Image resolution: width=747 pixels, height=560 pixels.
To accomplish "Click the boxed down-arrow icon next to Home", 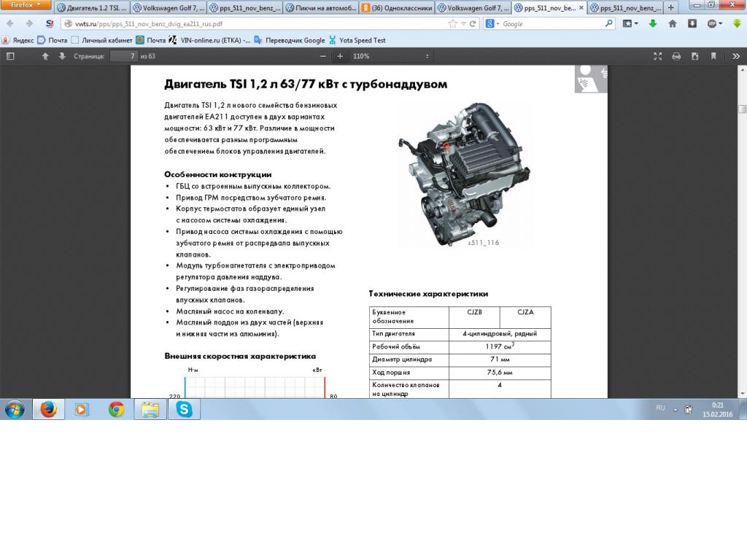I will (692, 24).
